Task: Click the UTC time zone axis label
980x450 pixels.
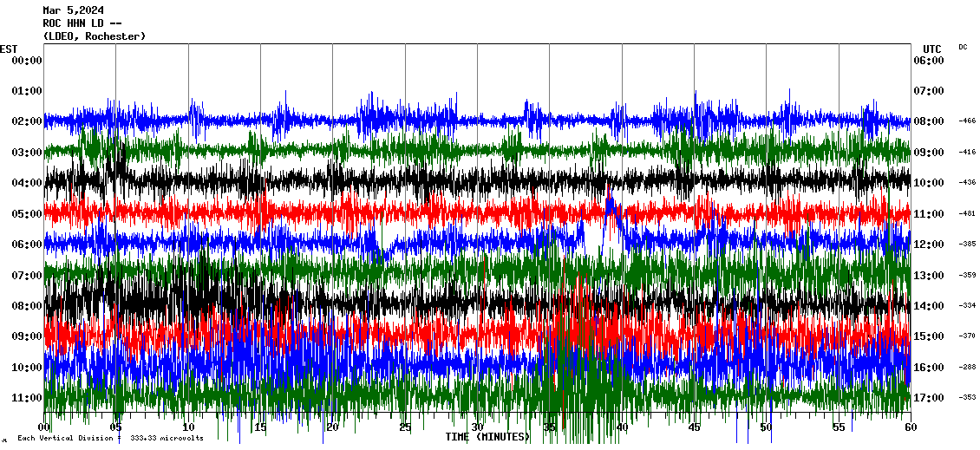Action: coord(932,49)
